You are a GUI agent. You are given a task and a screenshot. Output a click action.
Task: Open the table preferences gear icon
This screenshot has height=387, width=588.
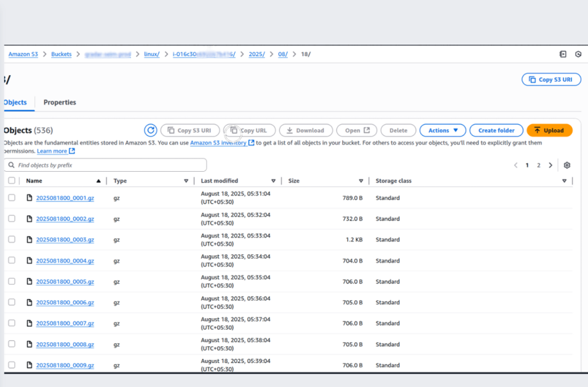point(567,165)
